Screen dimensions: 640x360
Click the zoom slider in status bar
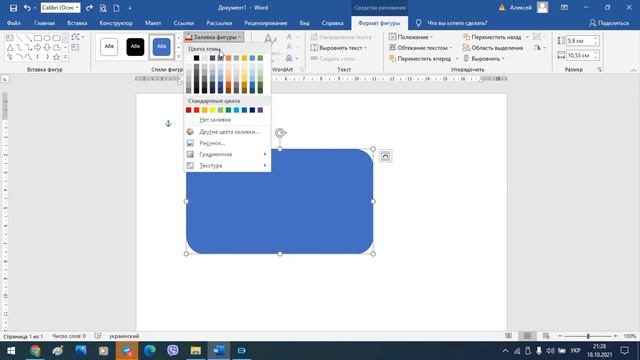(588, 336)
